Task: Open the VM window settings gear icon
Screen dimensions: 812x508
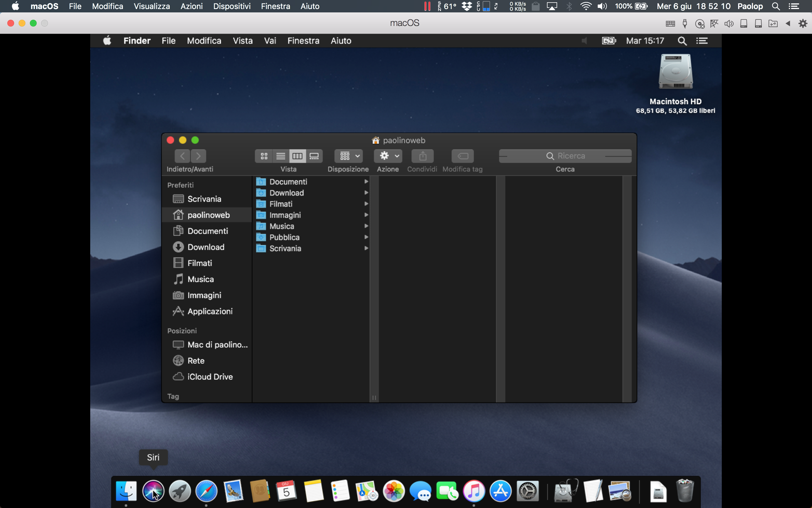Action: point(803,23)
